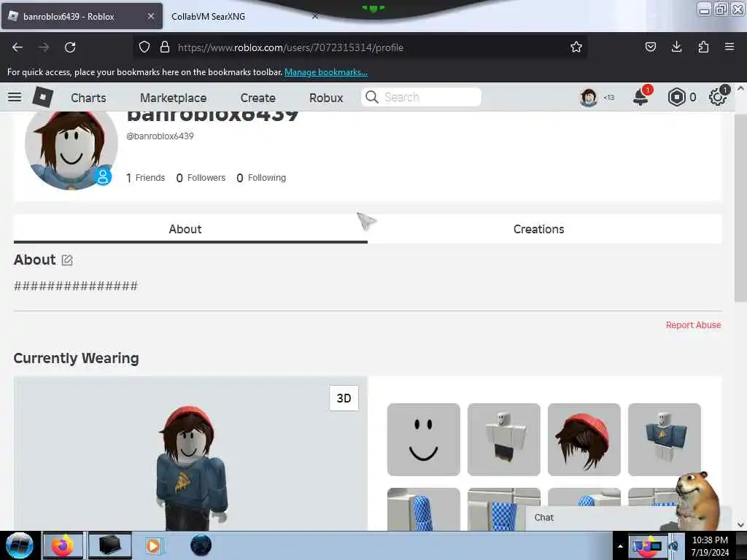Open Firefox from the taskbar
The image size is (747, 560).
(63, 545)
